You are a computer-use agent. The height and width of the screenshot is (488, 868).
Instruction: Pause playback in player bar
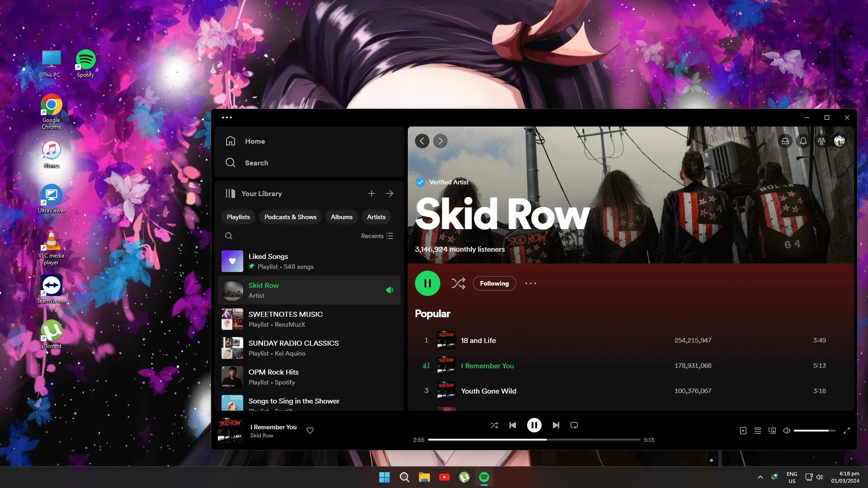[534, 425]
